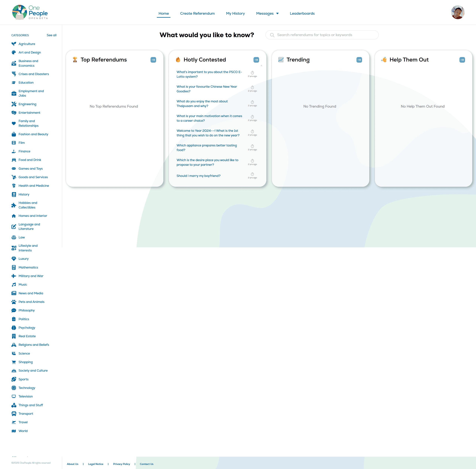476x469 pixels.
Task: Select the Travel category
Action: click(x=23, y=422)
